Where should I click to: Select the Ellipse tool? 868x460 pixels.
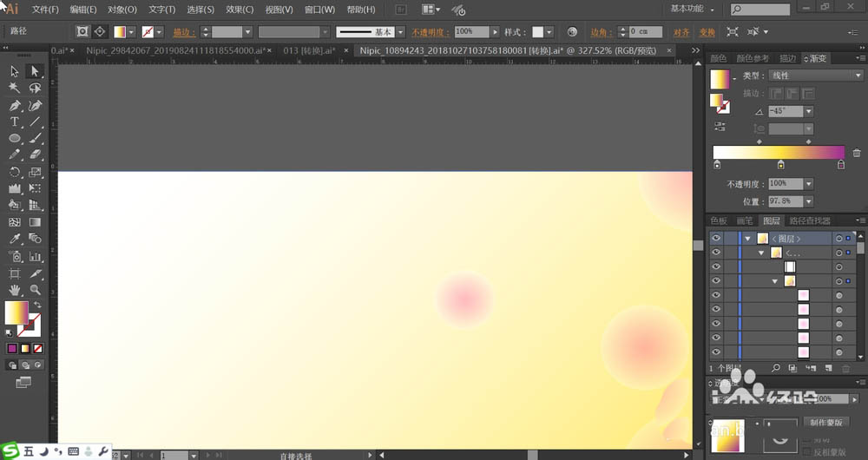pos(15,138)
